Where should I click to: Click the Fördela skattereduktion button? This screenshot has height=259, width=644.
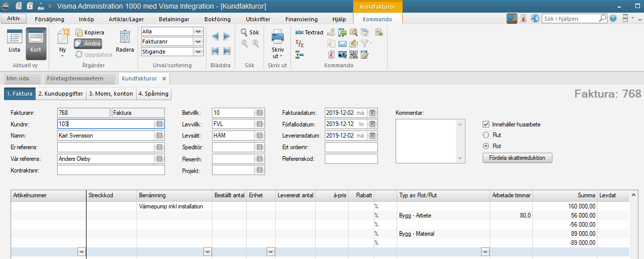[517, 158]
